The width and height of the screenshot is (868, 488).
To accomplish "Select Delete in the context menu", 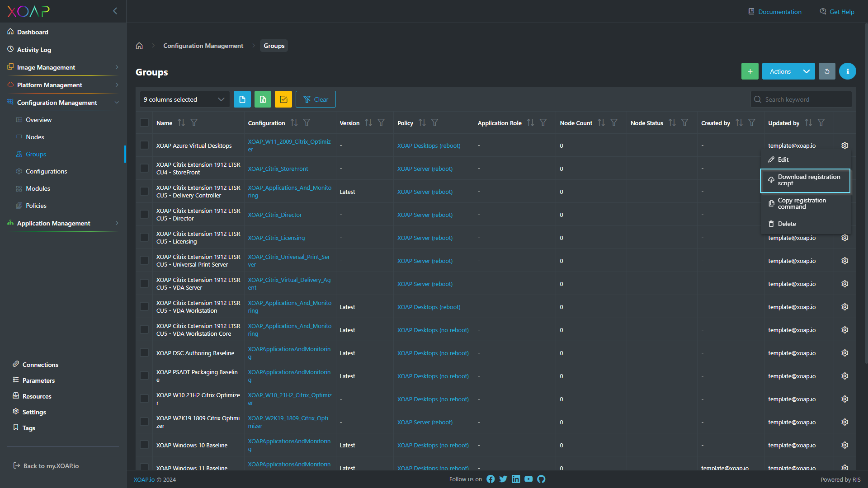I will click(787, 224).
